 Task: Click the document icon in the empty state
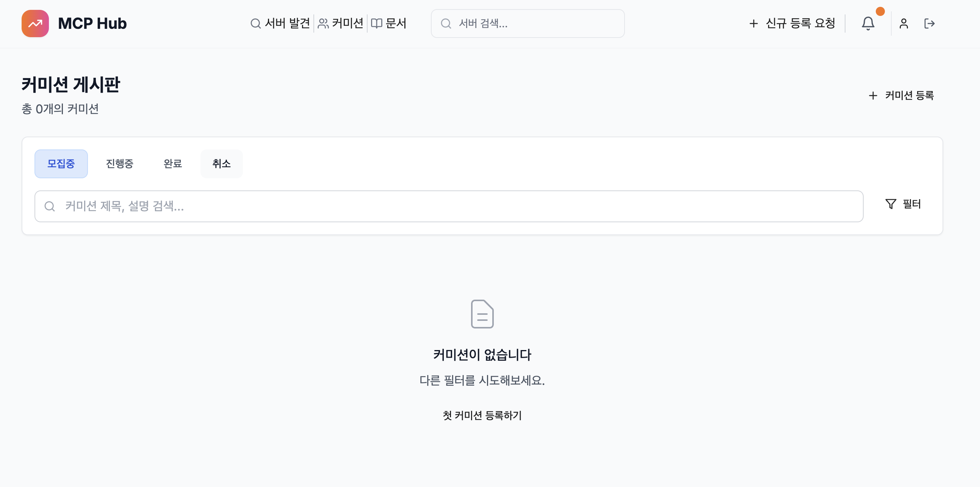[482, 314]
